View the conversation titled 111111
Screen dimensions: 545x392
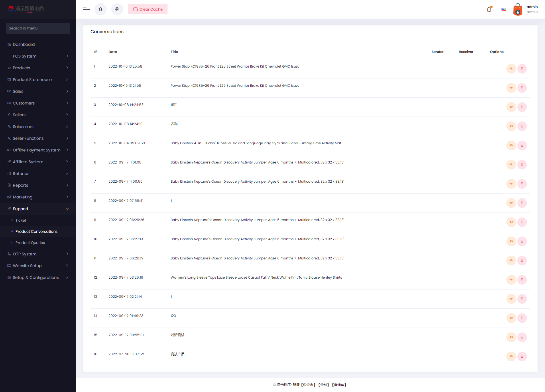point(511,107)
